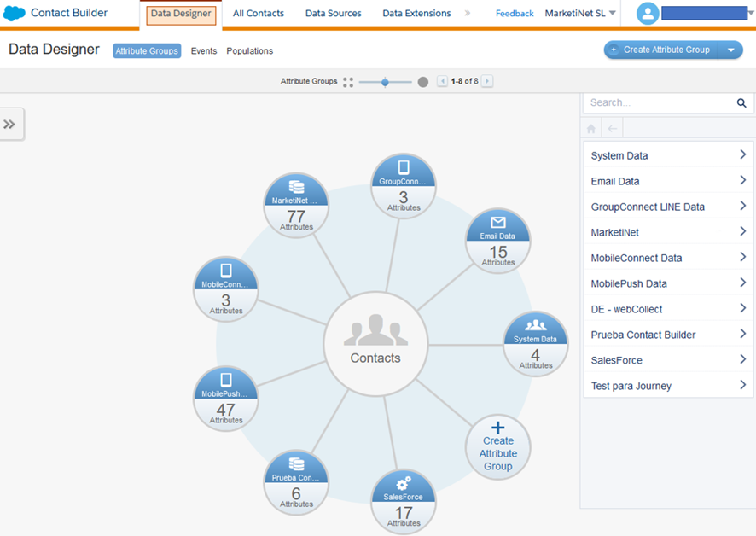Show more tabs with double arrow
This screenshot has width=756, height=536.
pos(468,13)
